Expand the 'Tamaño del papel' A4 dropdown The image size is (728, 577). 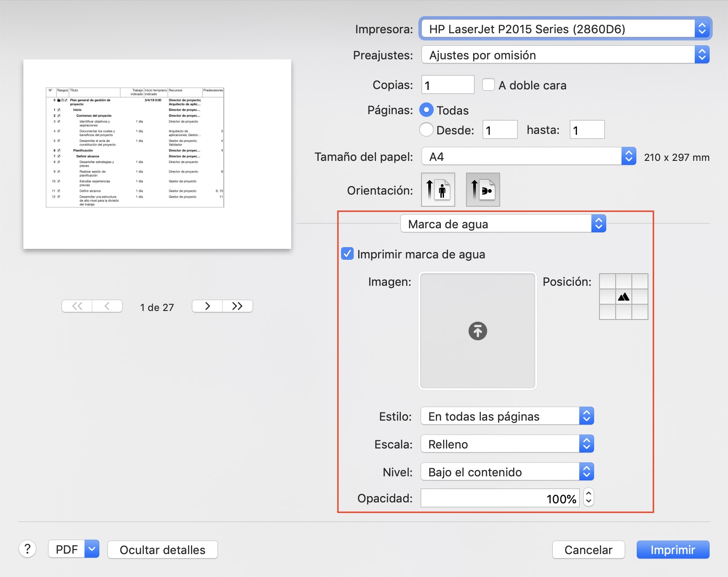pos(528,156)
